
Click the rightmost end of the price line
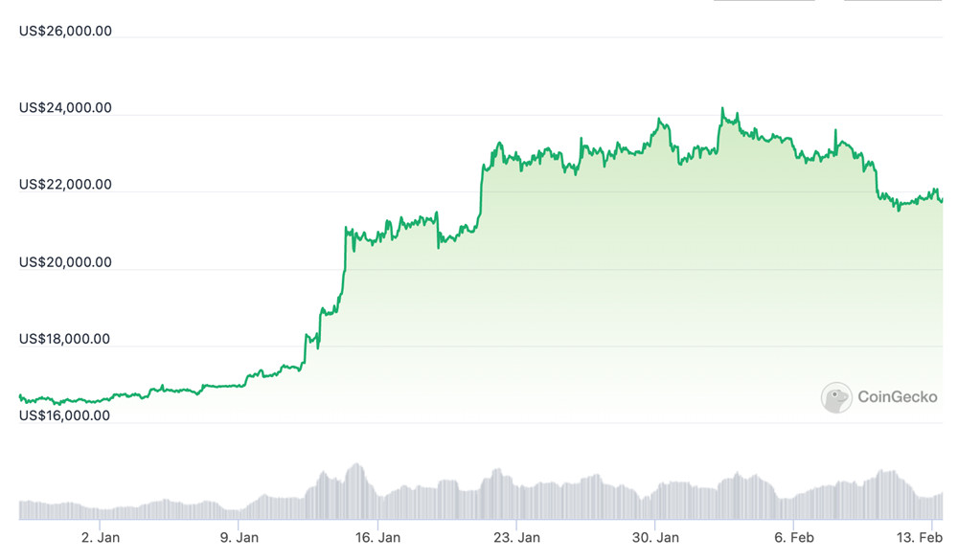(x=942, y=200)
